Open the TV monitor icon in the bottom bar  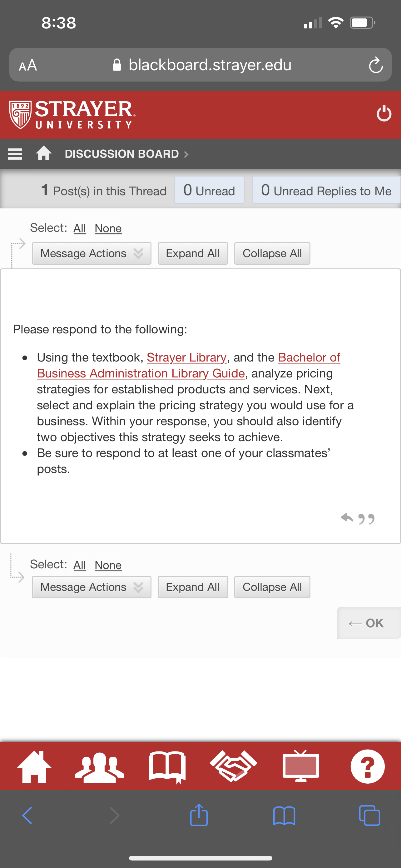[x=301, y=766]
